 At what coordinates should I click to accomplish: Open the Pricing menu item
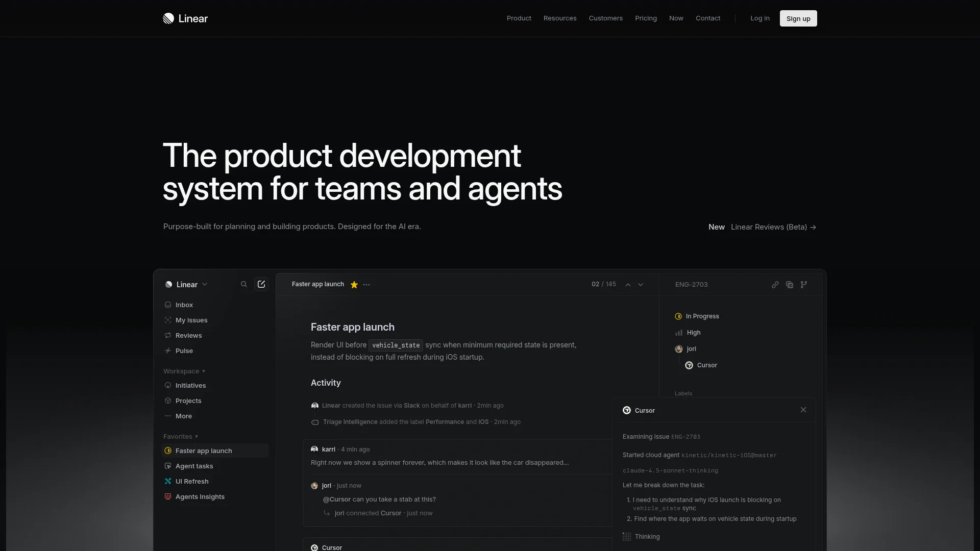645,18
